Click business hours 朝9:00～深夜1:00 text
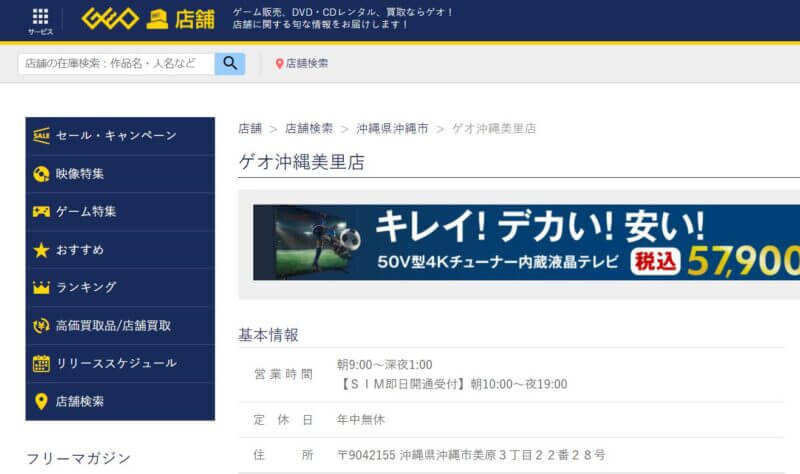Screen dimensions: 800x474 384,365
